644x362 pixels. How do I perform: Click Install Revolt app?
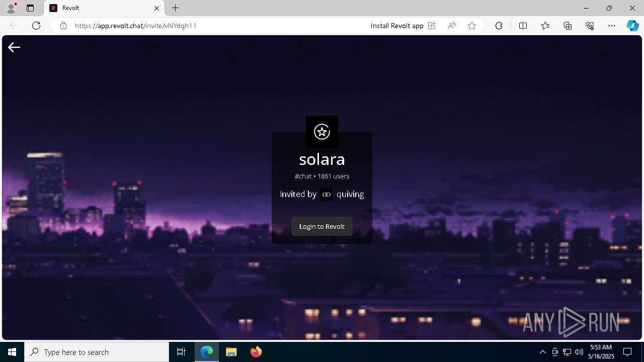tap(397, 26)
